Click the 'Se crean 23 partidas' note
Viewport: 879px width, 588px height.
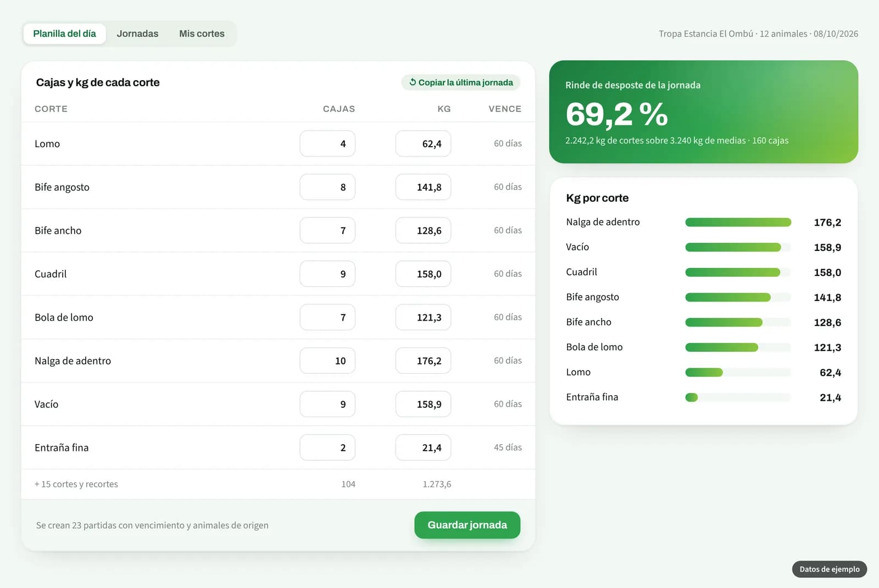[152, 525]
